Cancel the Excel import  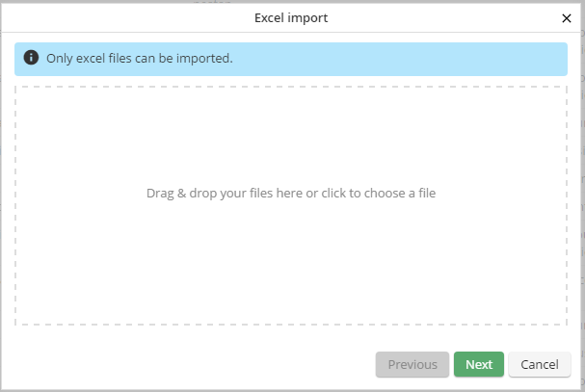(x=540, y=364)
